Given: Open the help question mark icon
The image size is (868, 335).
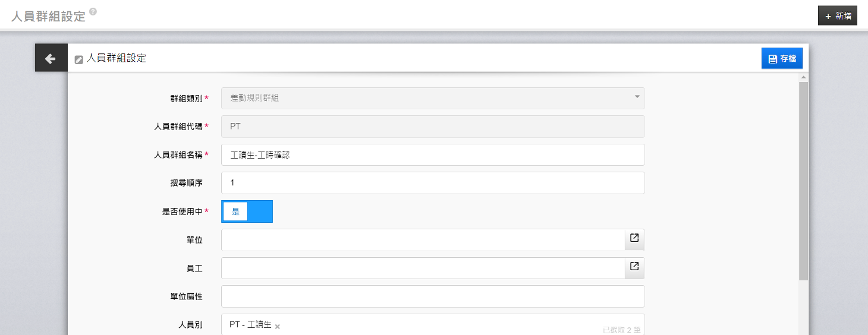Looking at the screenshot, I should 93,11.
